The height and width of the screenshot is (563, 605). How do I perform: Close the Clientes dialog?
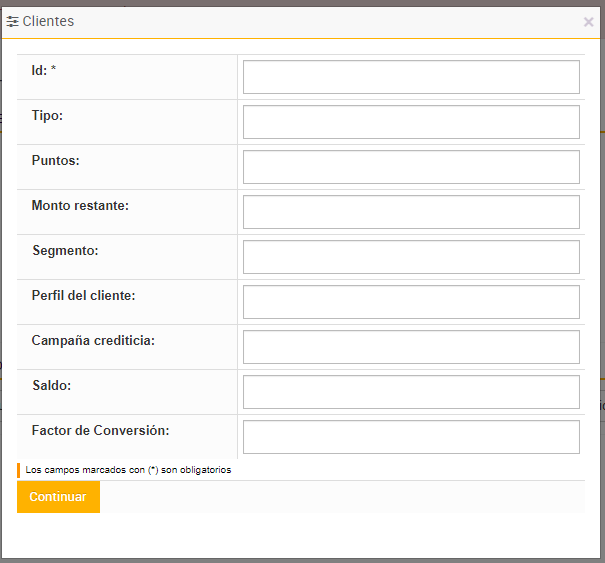tap(588, 21)
